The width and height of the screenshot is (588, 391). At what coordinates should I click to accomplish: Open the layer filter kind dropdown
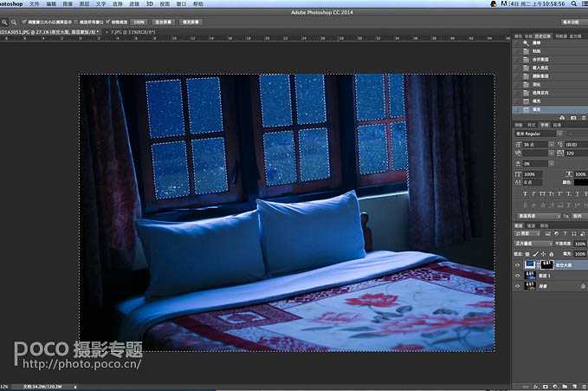[528, 233]
